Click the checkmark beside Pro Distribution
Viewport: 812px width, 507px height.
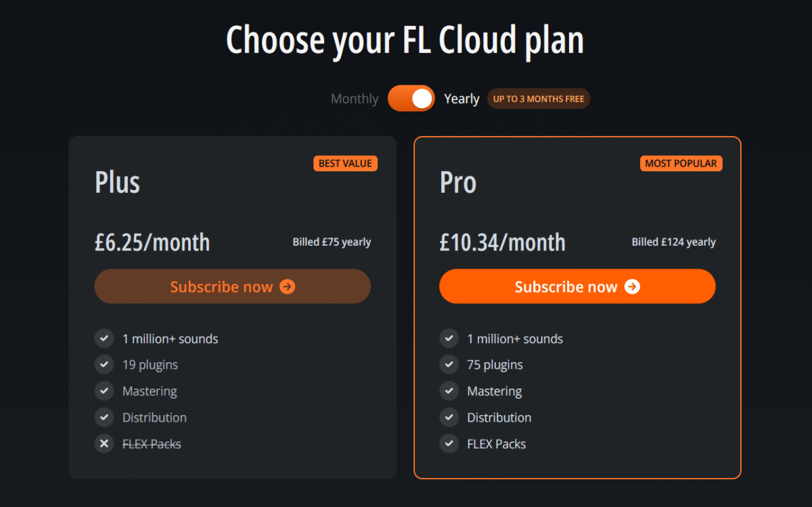pos(449,418)
